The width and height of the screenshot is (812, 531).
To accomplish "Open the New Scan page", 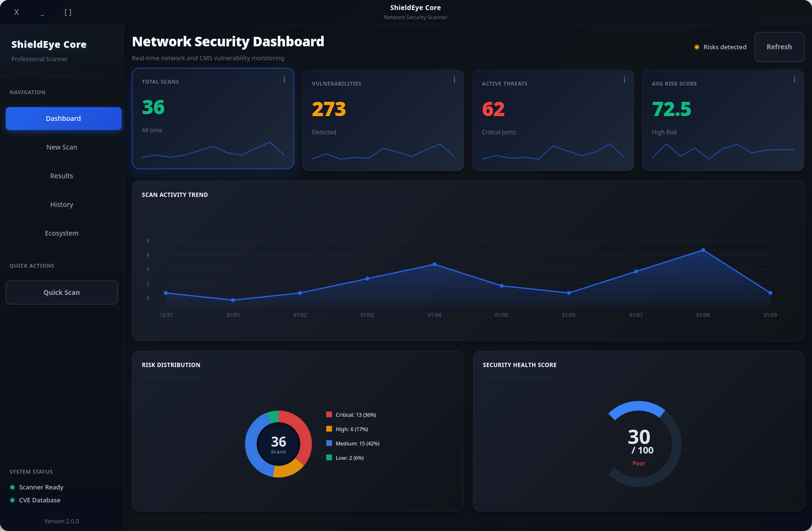I will pos(62,147).
